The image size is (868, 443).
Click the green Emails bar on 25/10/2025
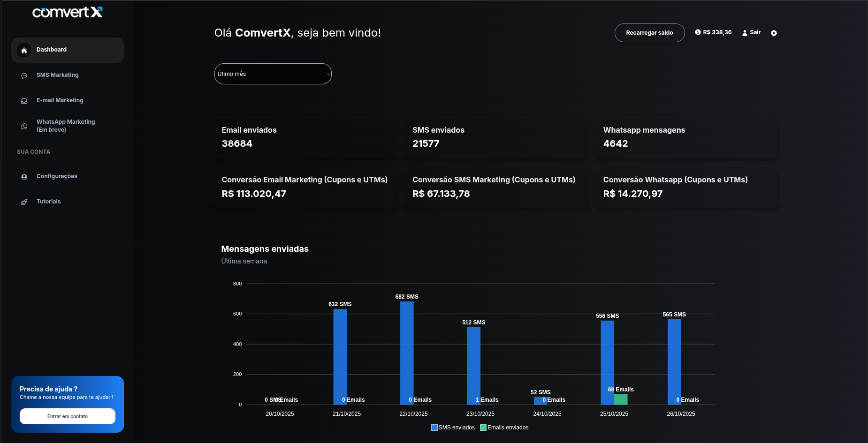tap(621, 399)
